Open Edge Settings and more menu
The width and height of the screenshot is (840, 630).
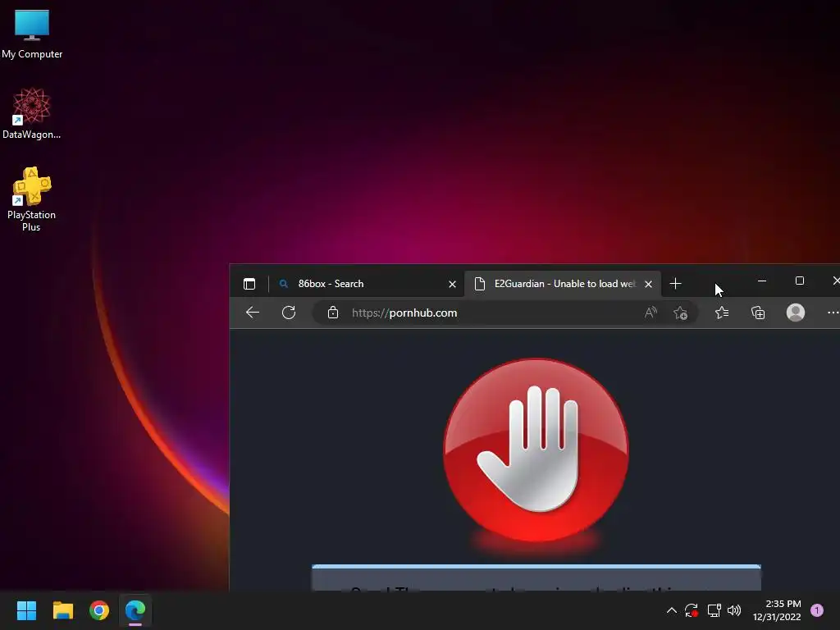[x=833, y=313]
